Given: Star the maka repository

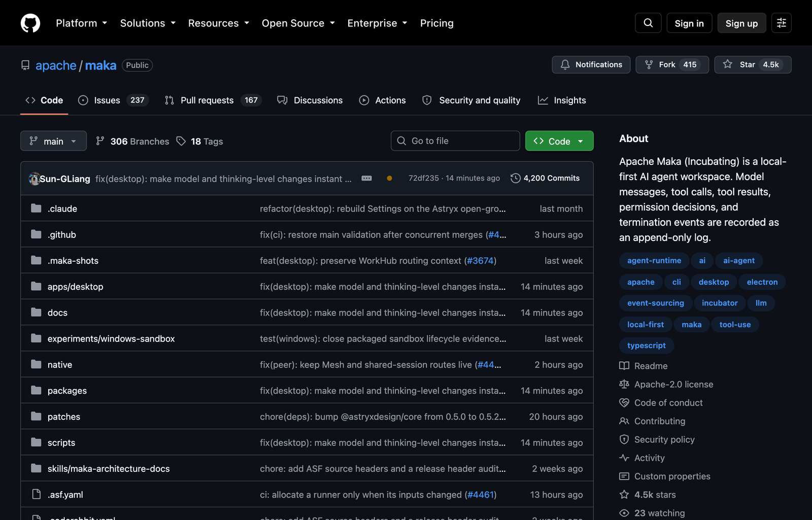Looking at the screenshot, I should (753, 64).
